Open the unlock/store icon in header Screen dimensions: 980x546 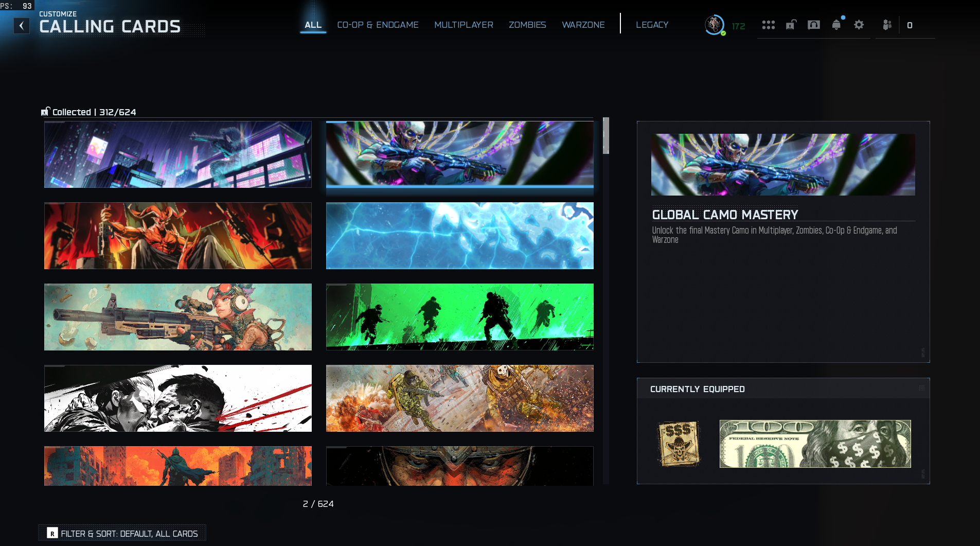[791, 25]
